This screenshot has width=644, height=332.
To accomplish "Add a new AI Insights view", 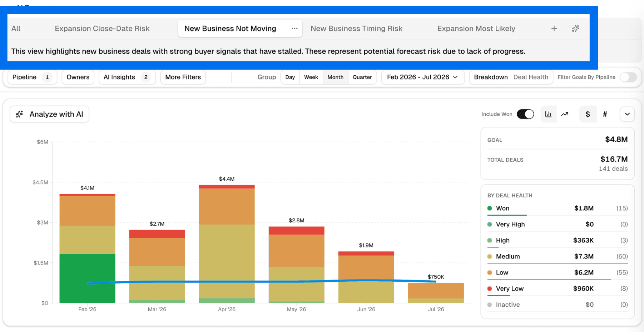I will click(554, 28).
